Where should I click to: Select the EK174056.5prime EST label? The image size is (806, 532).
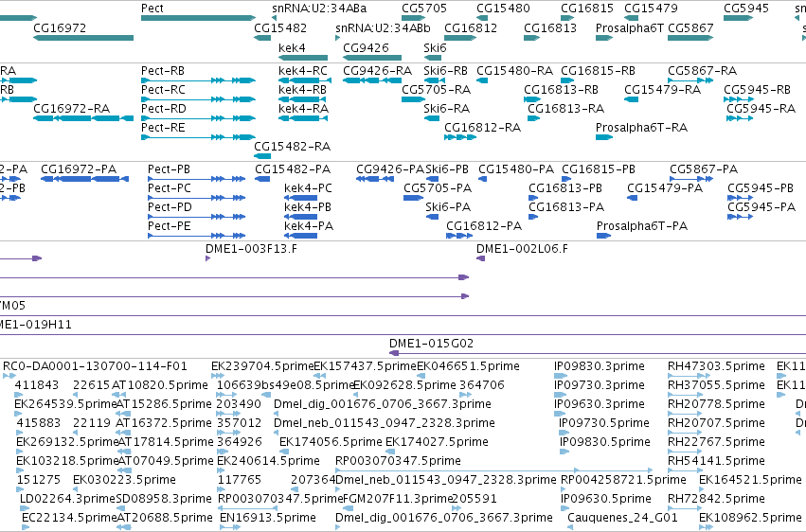point(331,442)
